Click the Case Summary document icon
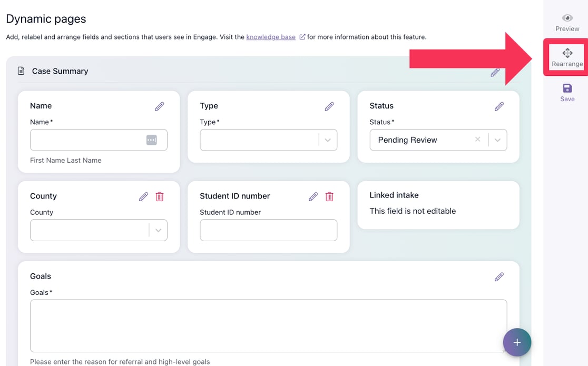This screenshot has height=366, width=588. click(21, 71)
